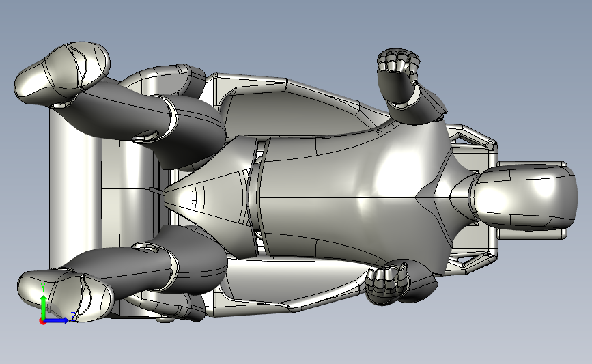Select the robot's chest torso surface
This screenshot has width=592, height=364.
click(x=351, y=197)
